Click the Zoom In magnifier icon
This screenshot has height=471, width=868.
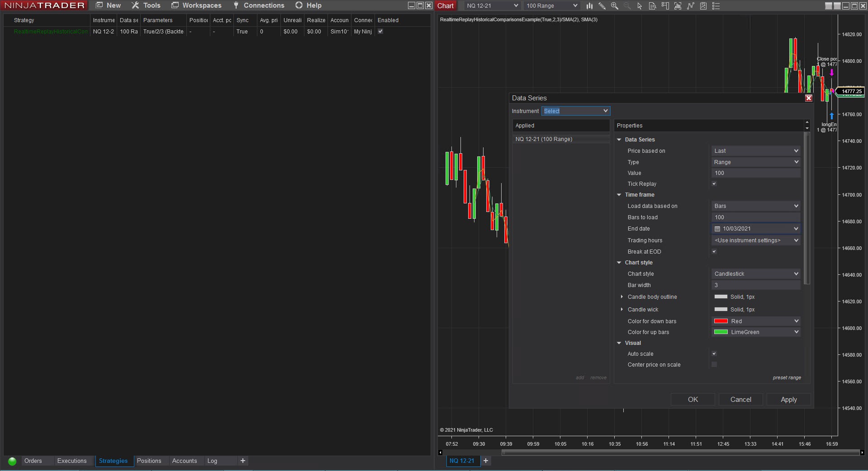[615, 6]
